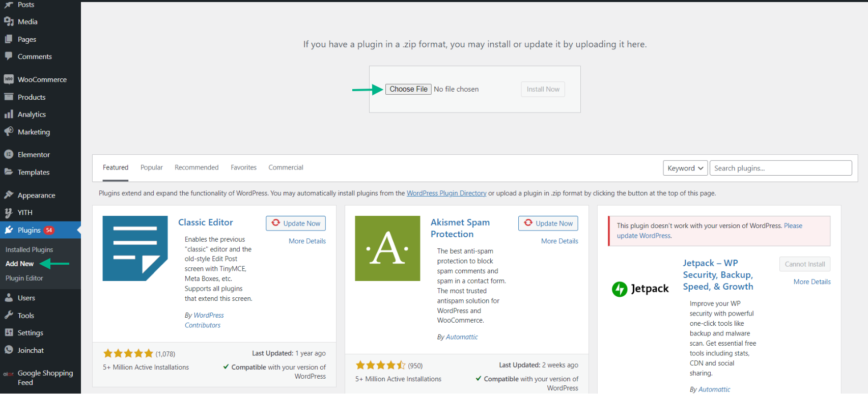Click the Elementor logo icon

coord(9,154)
